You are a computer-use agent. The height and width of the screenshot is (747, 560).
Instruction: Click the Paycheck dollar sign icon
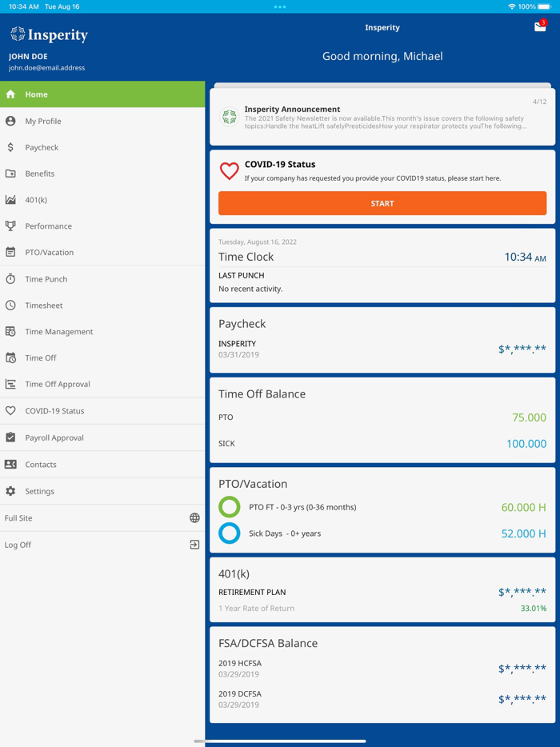point(10,147)
